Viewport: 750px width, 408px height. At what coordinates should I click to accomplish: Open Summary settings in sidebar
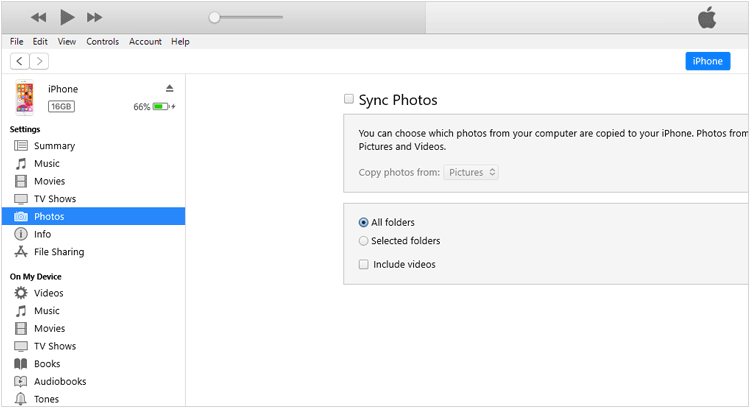coord(54,146)
